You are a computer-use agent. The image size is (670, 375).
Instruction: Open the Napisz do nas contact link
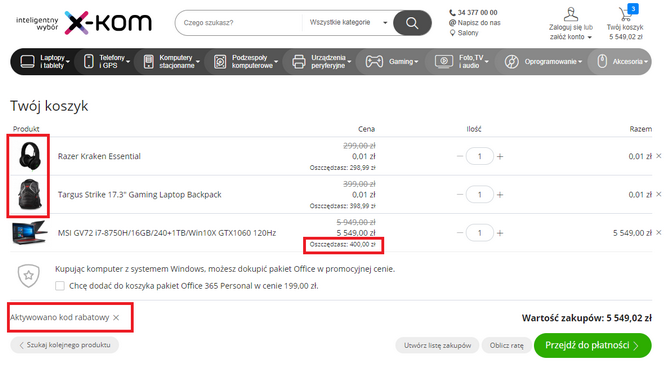pyautogui.click(x=479, y=23)
